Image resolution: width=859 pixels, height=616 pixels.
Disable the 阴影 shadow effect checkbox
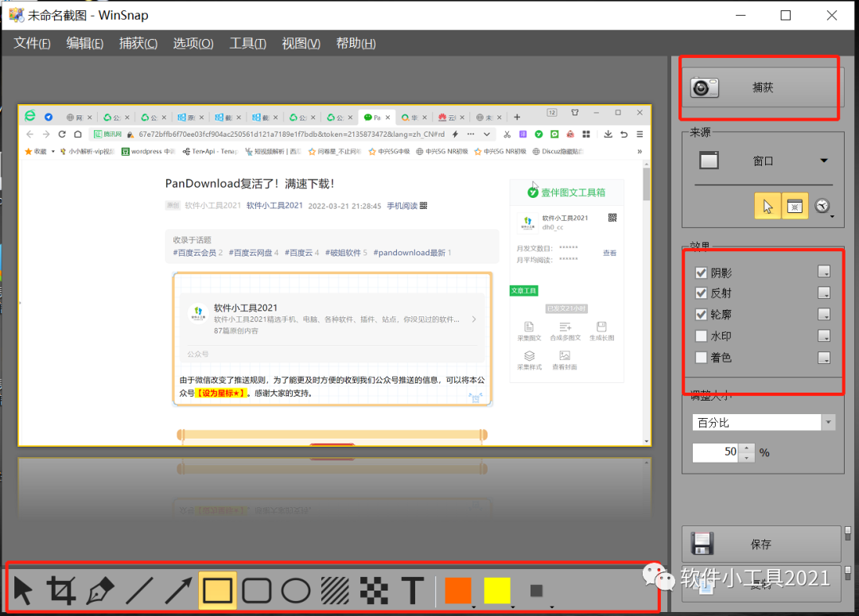coord(701,273)
